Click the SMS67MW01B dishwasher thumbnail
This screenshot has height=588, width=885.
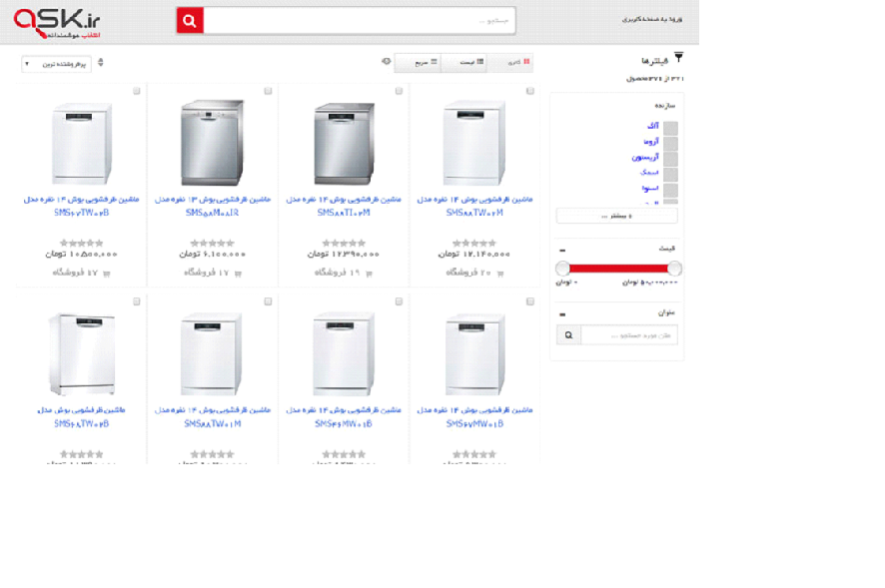tap(474, 354)
